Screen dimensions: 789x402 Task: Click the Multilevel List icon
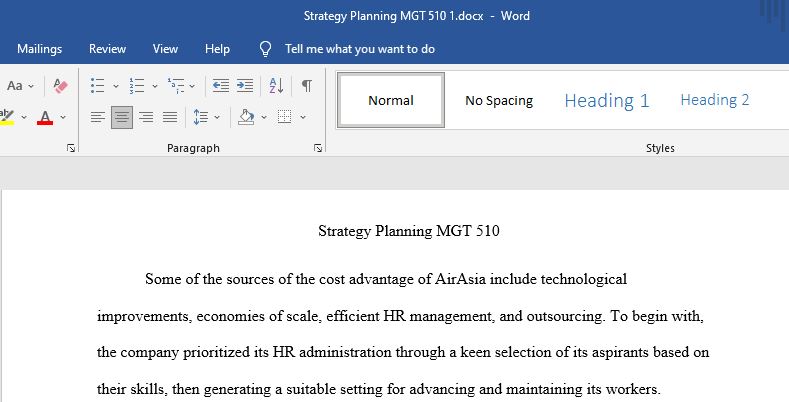point(176,86)
